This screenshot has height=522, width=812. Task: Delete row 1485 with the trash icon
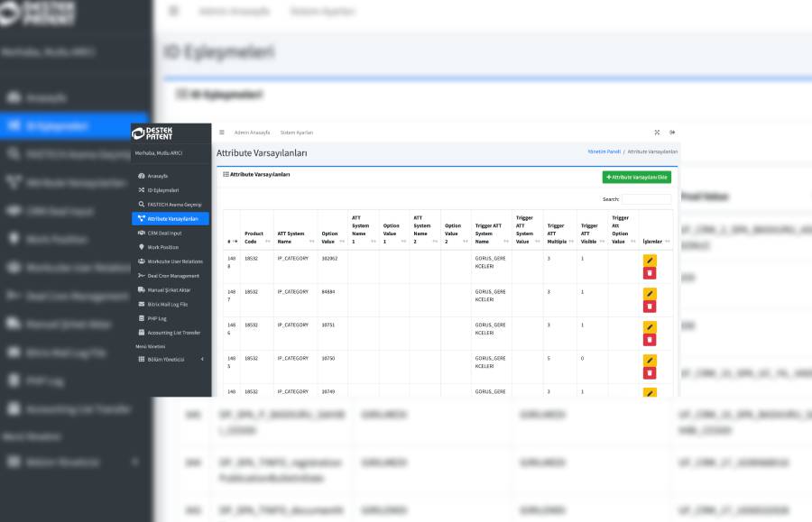tap(650, 372)
